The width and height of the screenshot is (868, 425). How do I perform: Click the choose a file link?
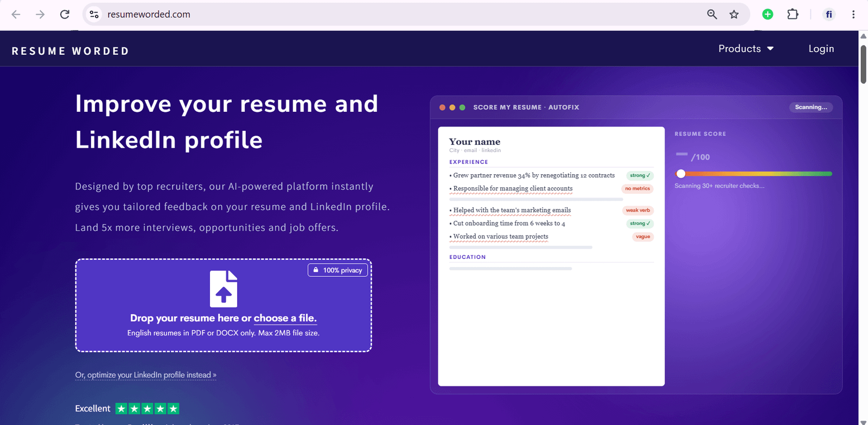click(x=285, y=318)
